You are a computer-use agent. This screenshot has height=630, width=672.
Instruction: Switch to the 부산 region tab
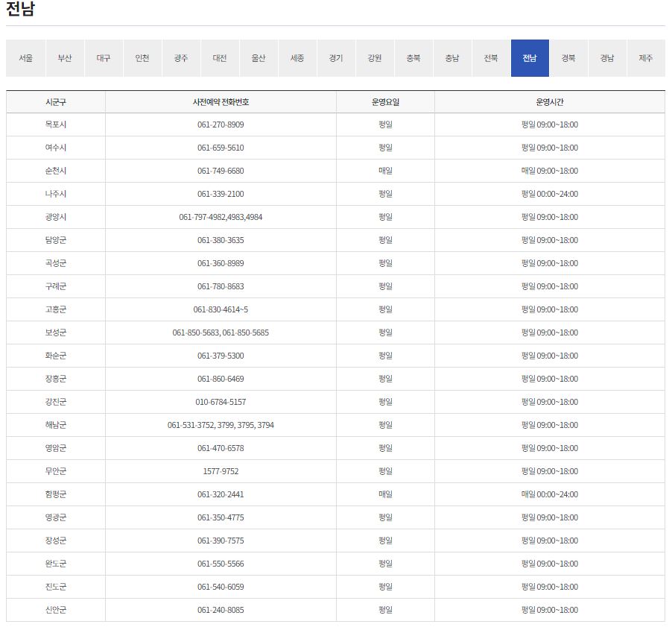click(65, 58)
